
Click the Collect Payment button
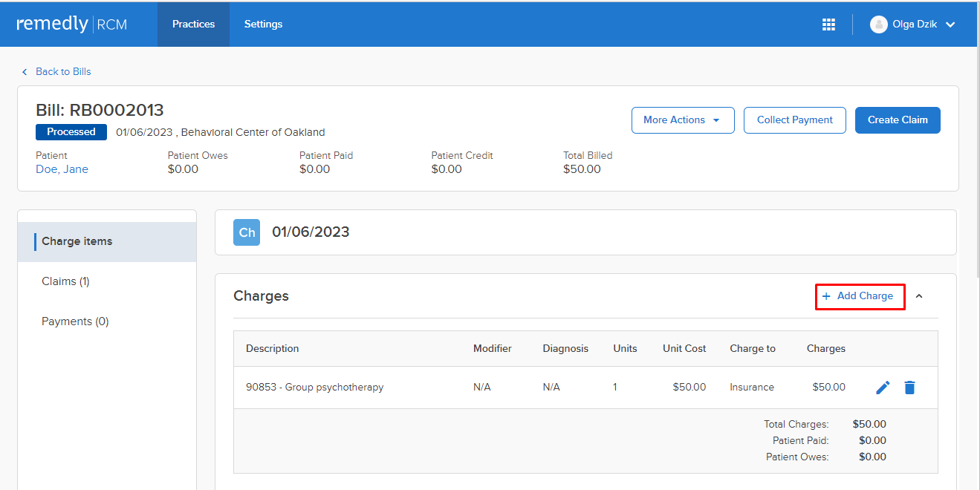[794, 120]
